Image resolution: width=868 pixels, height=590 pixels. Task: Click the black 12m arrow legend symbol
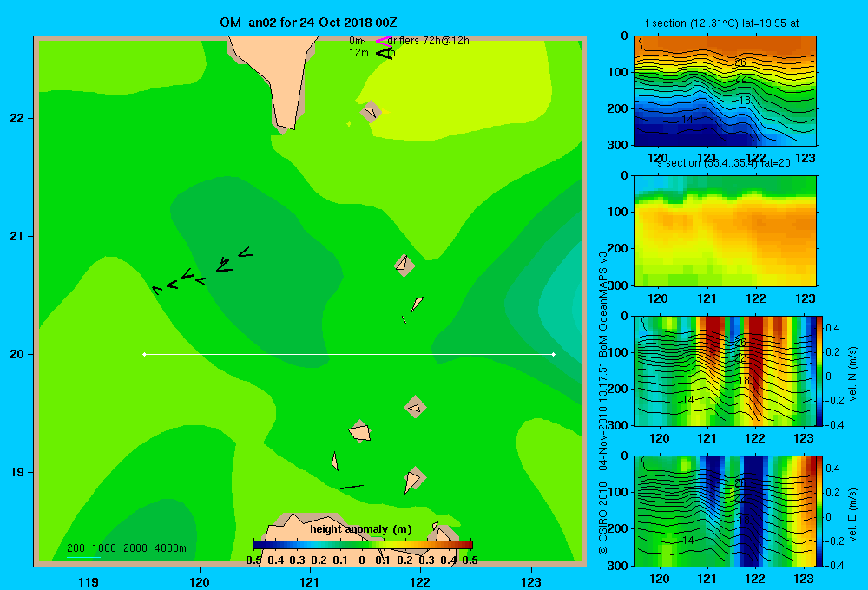[384, 53]
